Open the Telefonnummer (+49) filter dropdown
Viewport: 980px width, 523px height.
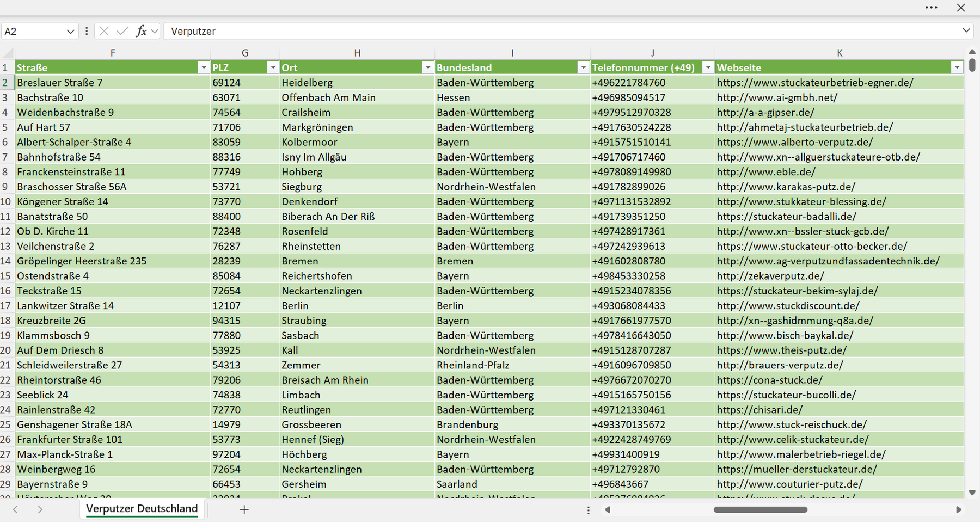(x=708, y=67)
